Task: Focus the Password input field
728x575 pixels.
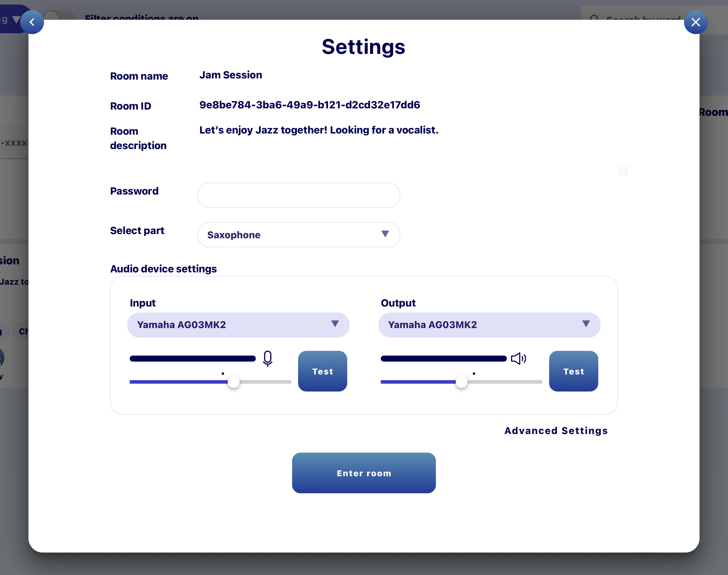Action: click(x=298, y=195)
